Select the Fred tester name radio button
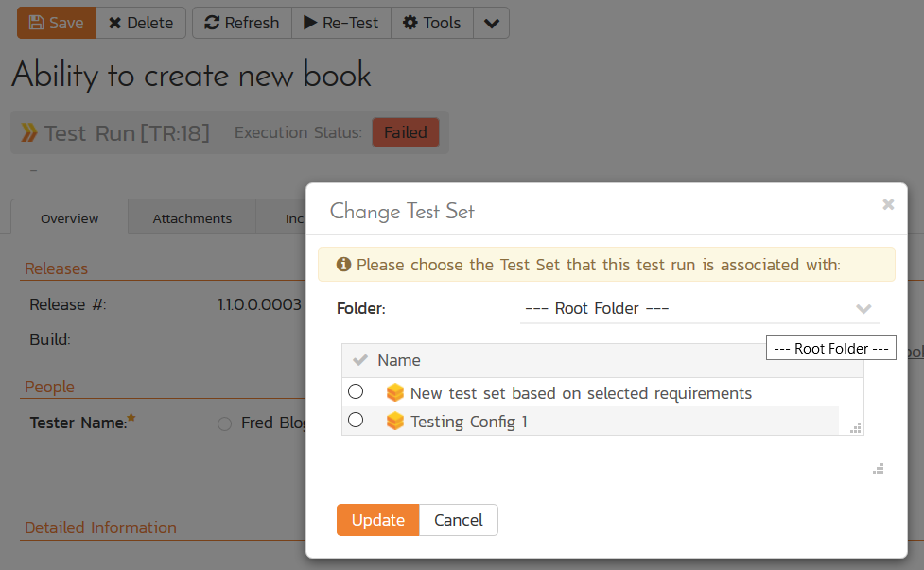924x570 pixels. pyautogui.click(x=224, y=424)
